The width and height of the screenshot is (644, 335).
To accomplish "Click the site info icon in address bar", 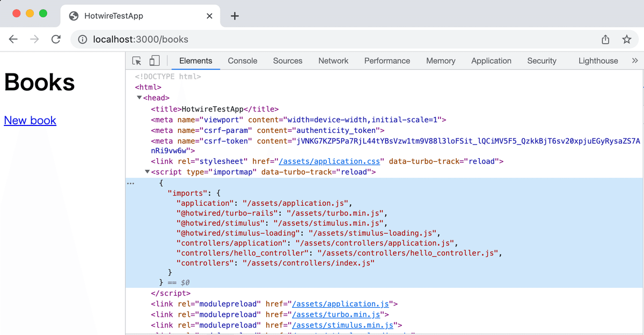I will click(x=83, y=39).
